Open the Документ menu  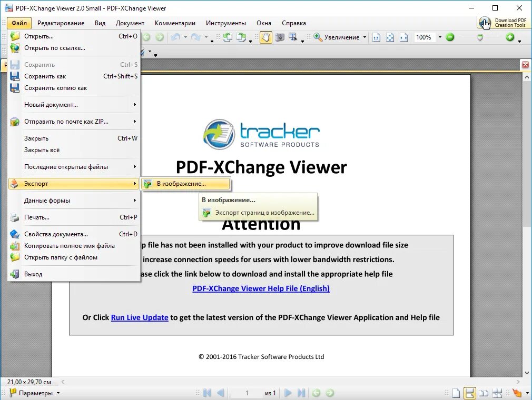pos(130,23)
